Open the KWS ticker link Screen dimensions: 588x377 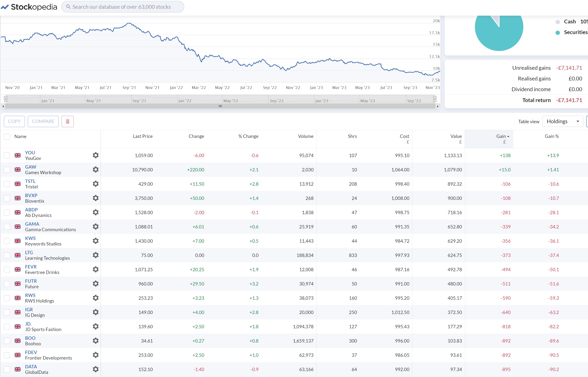coord(30,238)
